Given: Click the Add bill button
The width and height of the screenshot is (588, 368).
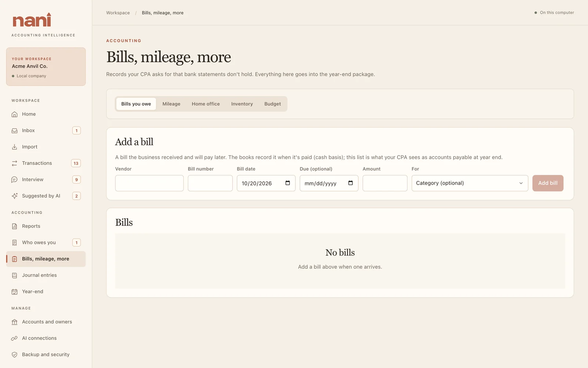Looking at the screenshot, I should pyautogui.click(x=548, y=183).
